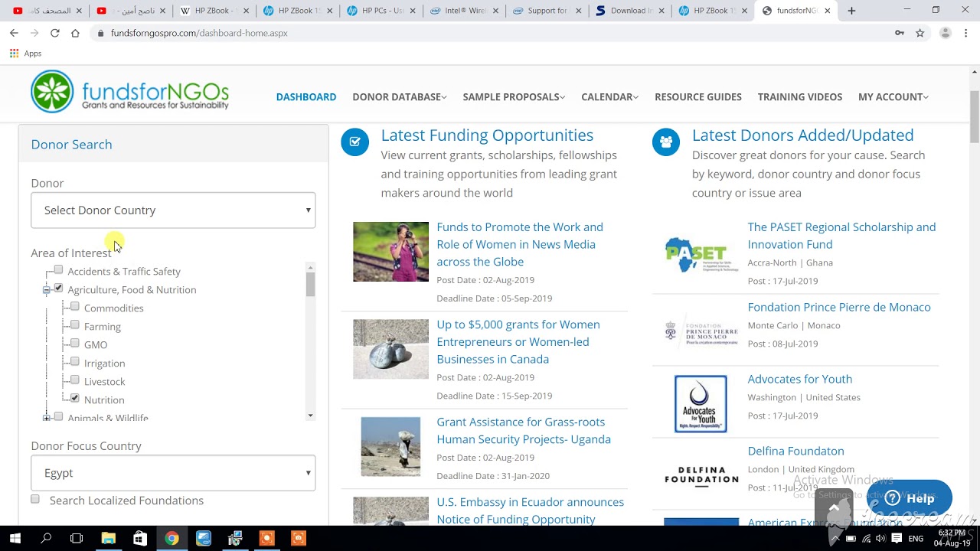Viewport: 980px width, 551px height.
Task: Click the scroll-to-top arrow button
Action: (x=834, y=508)
